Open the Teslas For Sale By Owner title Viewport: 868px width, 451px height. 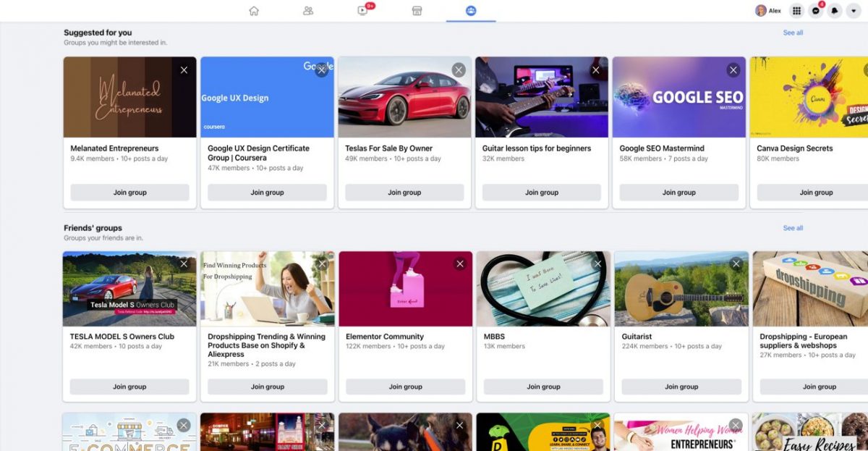pos(388,148)
